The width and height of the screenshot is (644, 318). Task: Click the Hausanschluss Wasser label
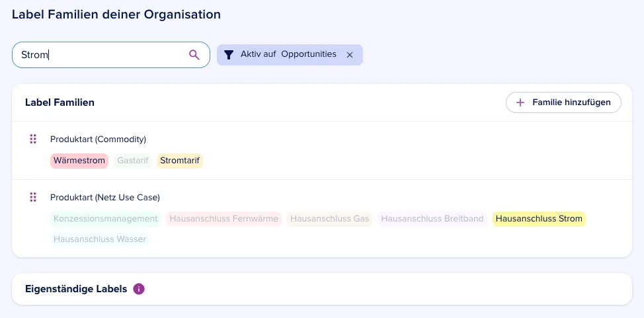pos(100,239)
